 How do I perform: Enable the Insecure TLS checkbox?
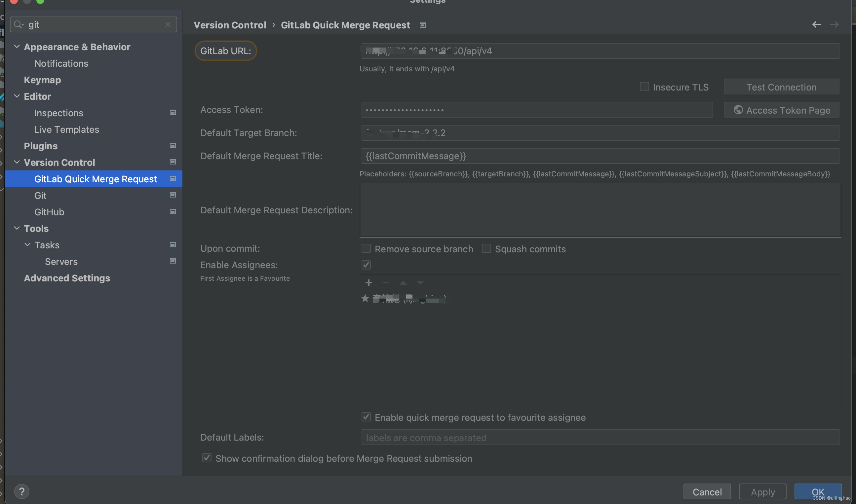point(644,87)
